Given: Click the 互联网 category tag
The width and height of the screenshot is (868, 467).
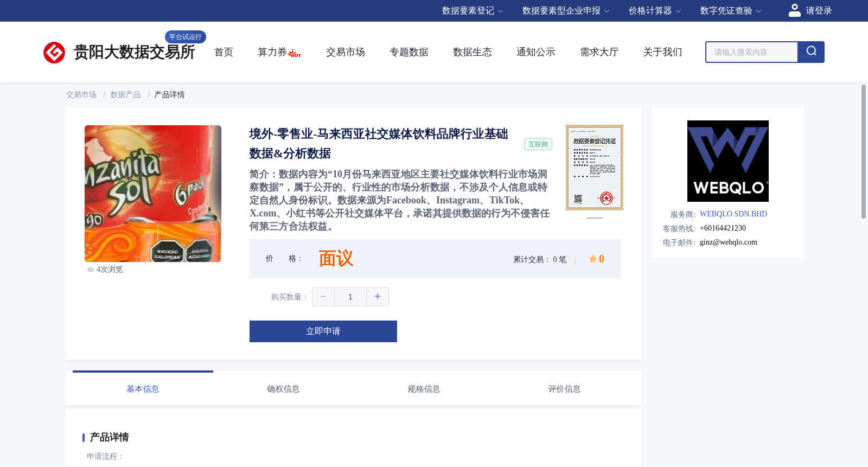Looking at the screenshot, I should coord(538,144).
